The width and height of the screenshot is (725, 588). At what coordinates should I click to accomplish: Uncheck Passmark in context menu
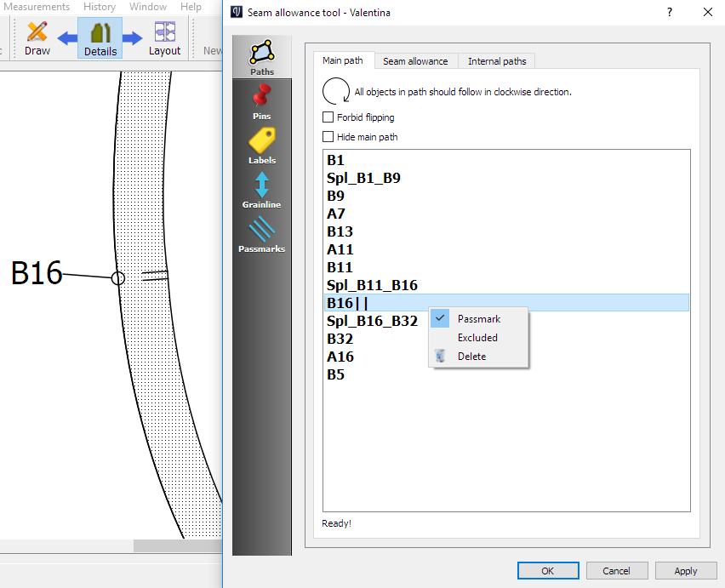tap(479, 319)
